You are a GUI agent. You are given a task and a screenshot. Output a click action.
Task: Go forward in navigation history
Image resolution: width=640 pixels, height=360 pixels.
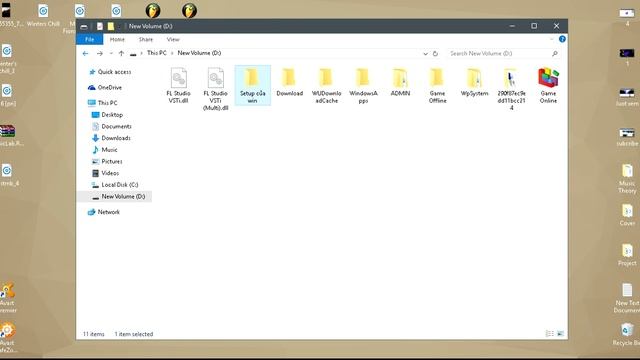click(x=100, y=53)
